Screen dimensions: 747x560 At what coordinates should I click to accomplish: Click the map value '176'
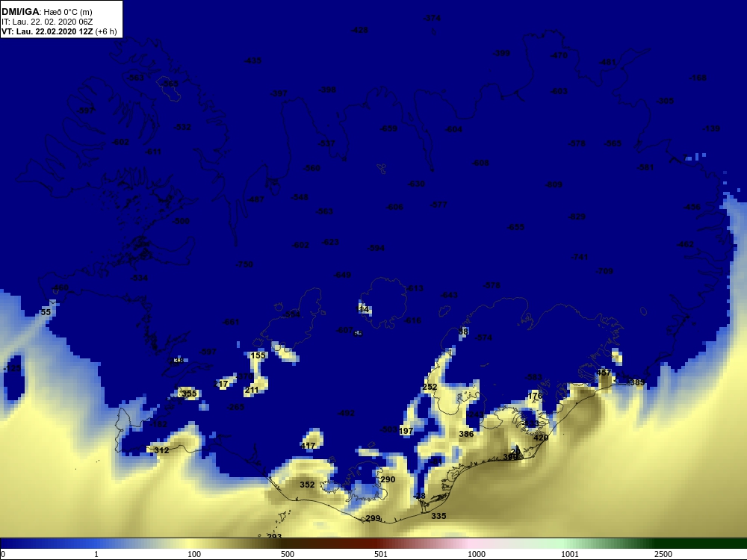coord(536,396)
